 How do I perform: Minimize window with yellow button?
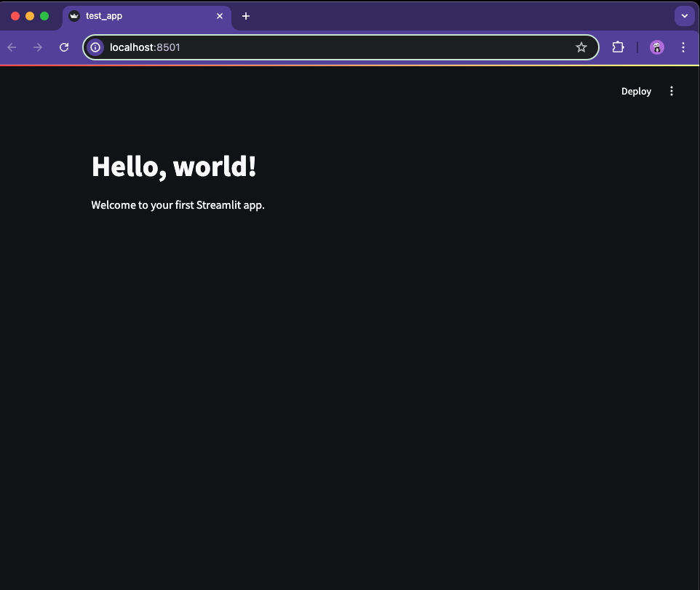[x=29, y=16]
